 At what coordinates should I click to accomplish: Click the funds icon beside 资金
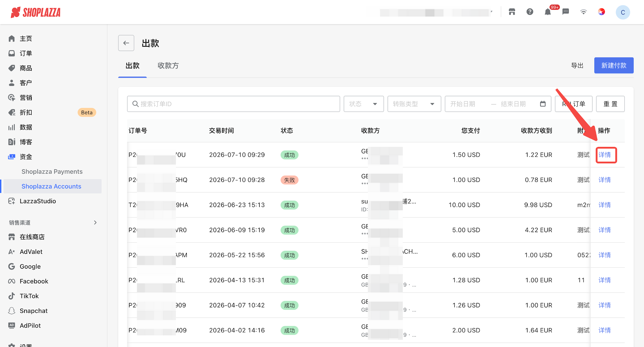pyautogui.click(x=12, y=157)
